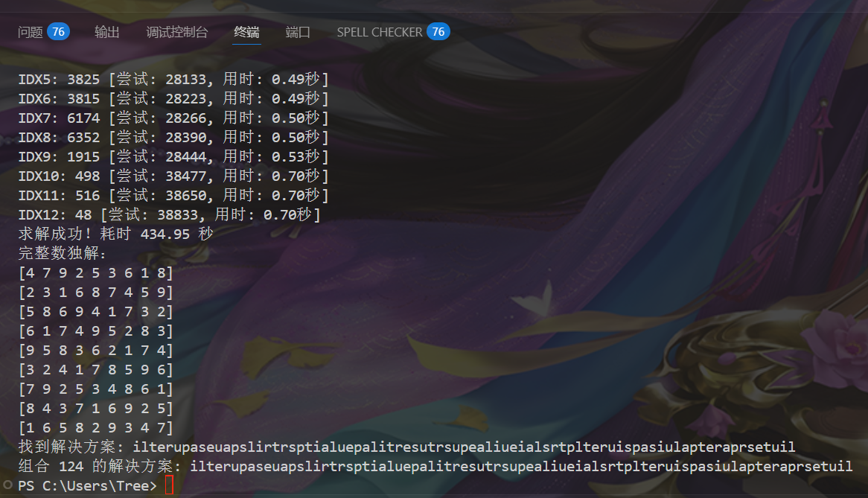Click sudoku row [5 8 6 9 4 1 7 3 2]
This screenshot has width=868, height=498.
tap(96, 311)
